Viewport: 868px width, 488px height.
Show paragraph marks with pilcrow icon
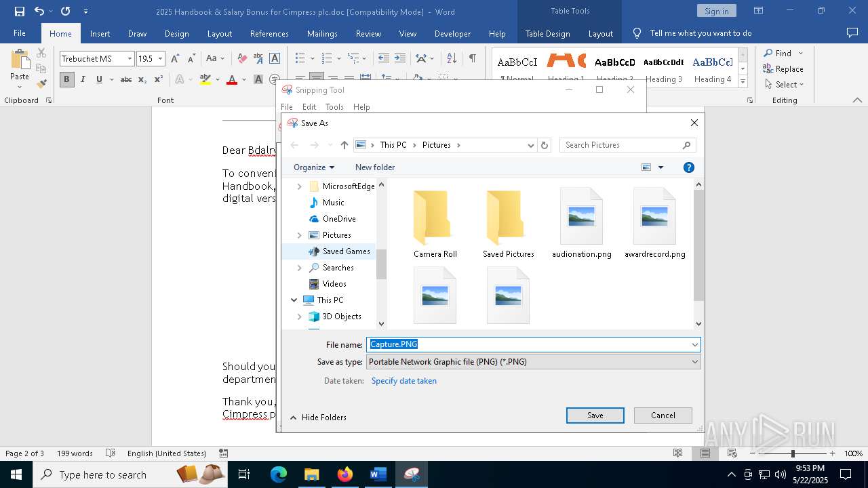point(472,59)
